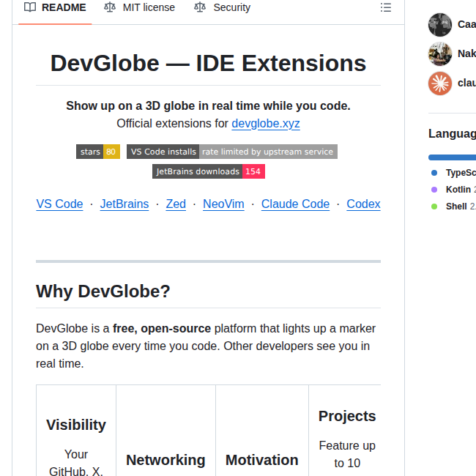
Task: Click the JetBrains downloads 154 badge
Action: click(x=209, y=171)
